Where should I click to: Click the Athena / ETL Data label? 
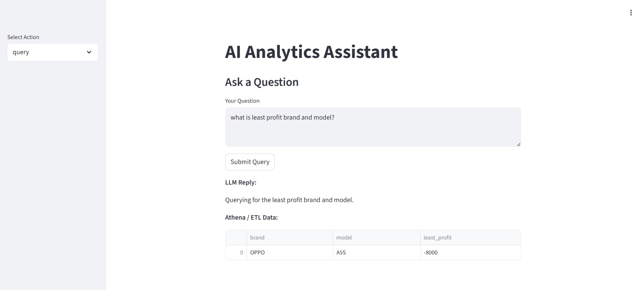pos(251,218)
